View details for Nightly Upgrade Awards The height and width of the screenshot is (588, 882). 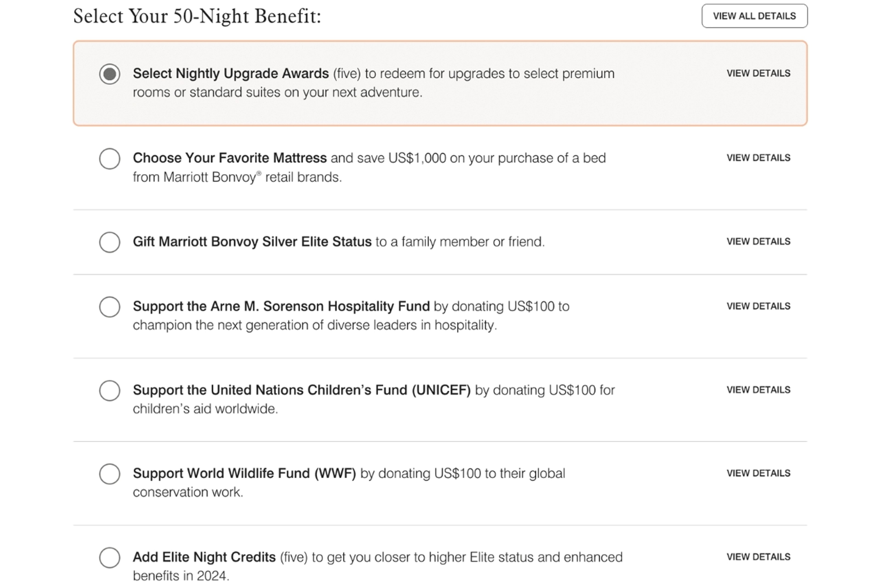pyautogui.click(x=758, y=73)
